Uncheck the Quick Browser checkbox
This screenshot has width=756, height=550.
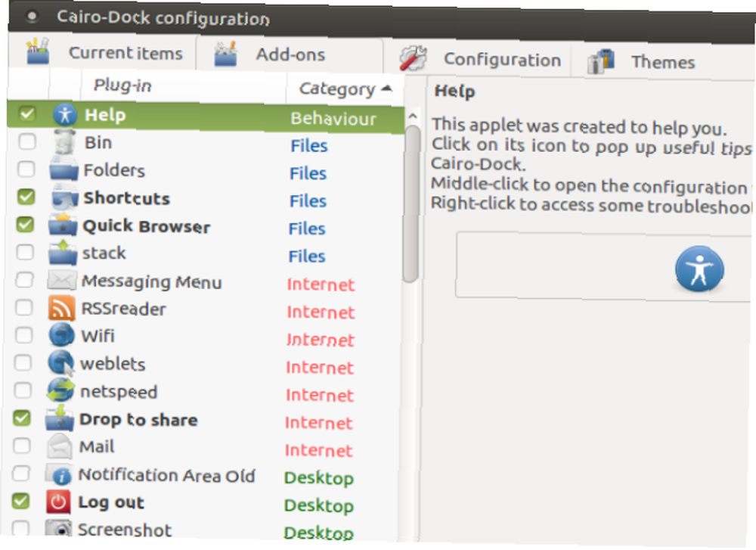25,224
